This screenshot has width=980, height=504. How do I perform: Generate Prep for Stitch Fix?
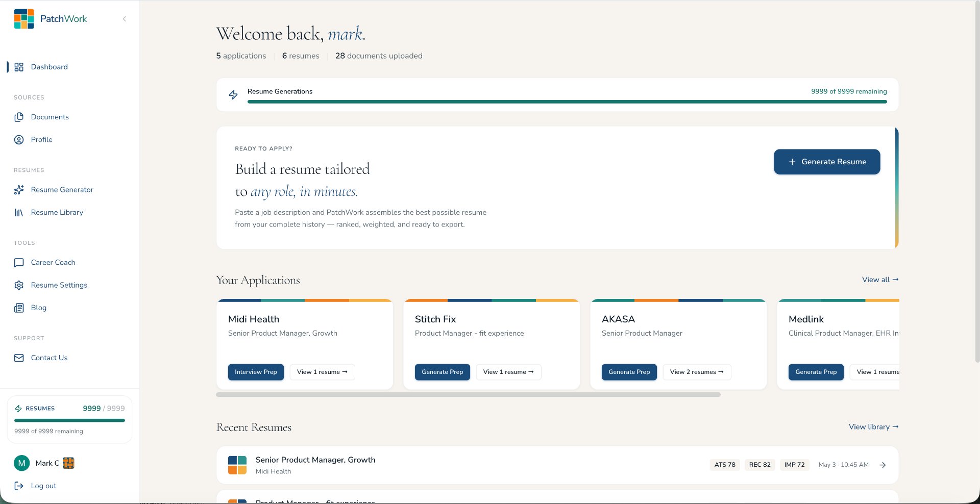coord(443,372)
